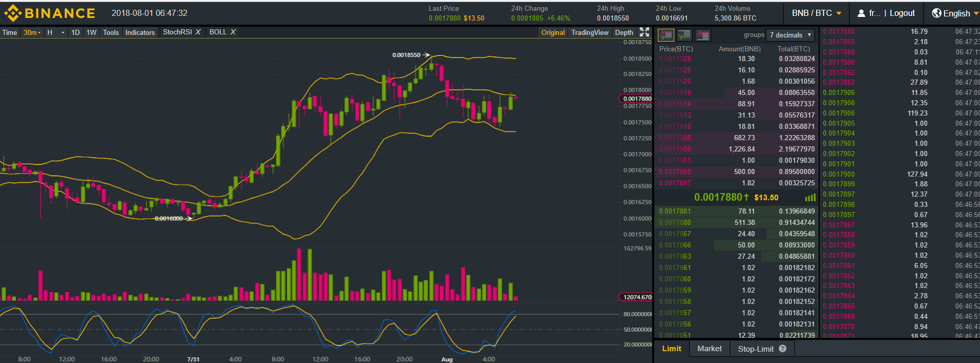Open the Indicators menu
Image resolution: width=980 pixels, height=363 pixels.
tap(140, 32)
